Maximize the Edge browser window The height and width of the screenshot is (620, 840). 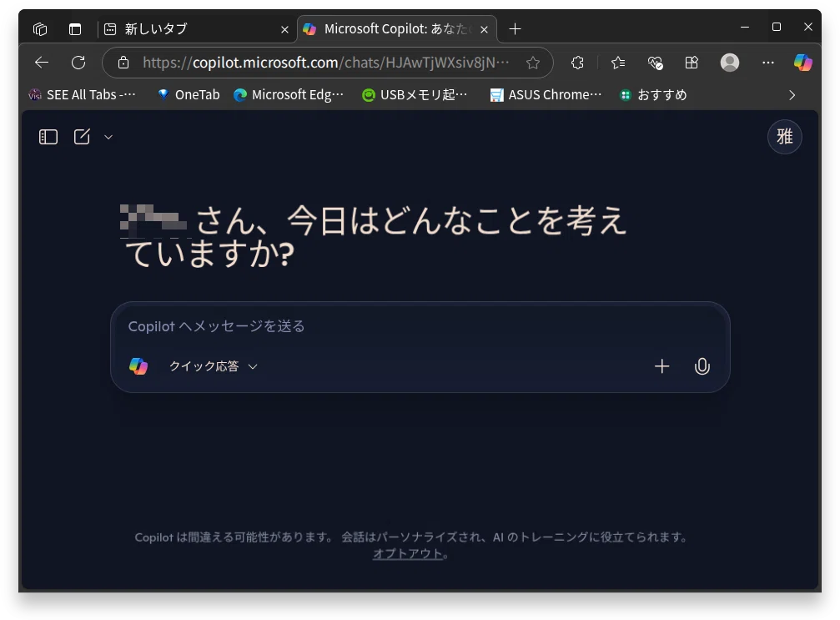pyautogui.click(x=777, y=27)
